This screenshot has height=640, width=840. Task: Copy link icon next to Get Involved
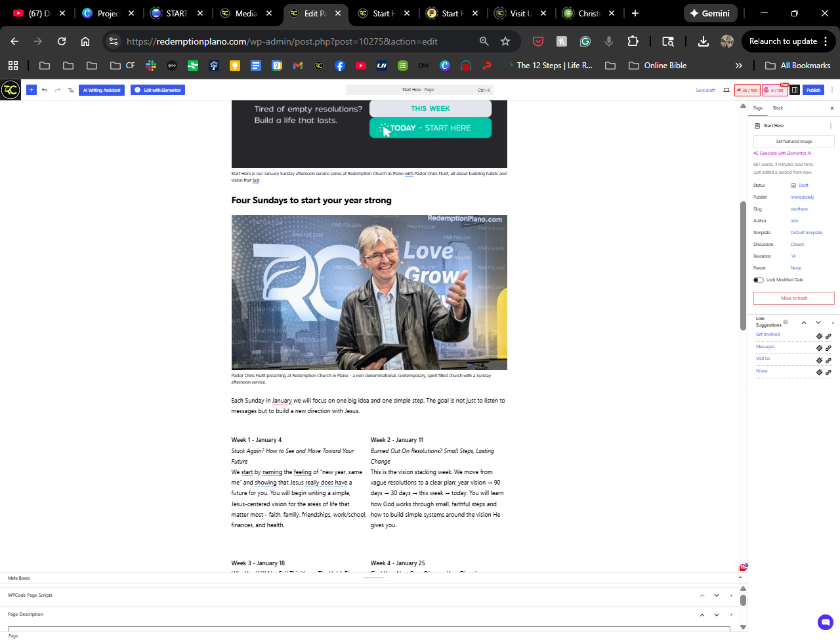click(x=819, y=336)
